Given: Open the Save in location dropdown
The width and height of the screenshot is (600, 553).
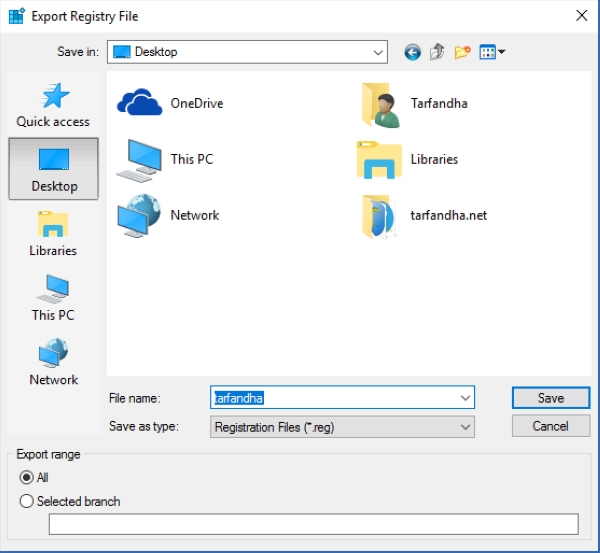Looking at the screenshot, I should pyautogui.click(x=247, y=52).
